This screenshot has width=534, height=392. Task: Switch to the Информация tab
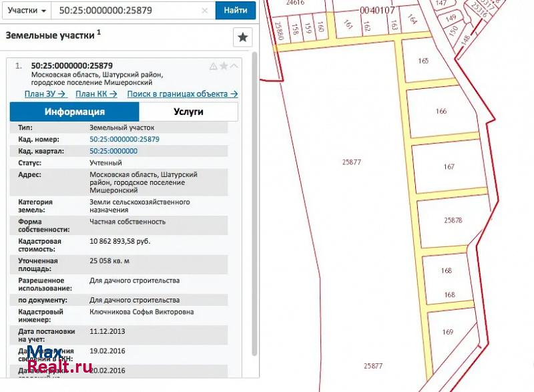click(75, 112)
